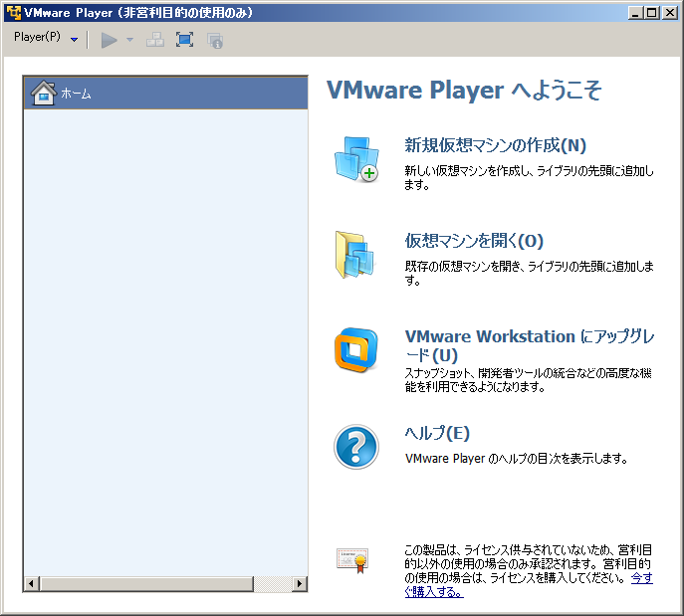Viewport: 684px width, 616px height.
Task: Select the ホーム item in the library
Action: click(165, 93)
